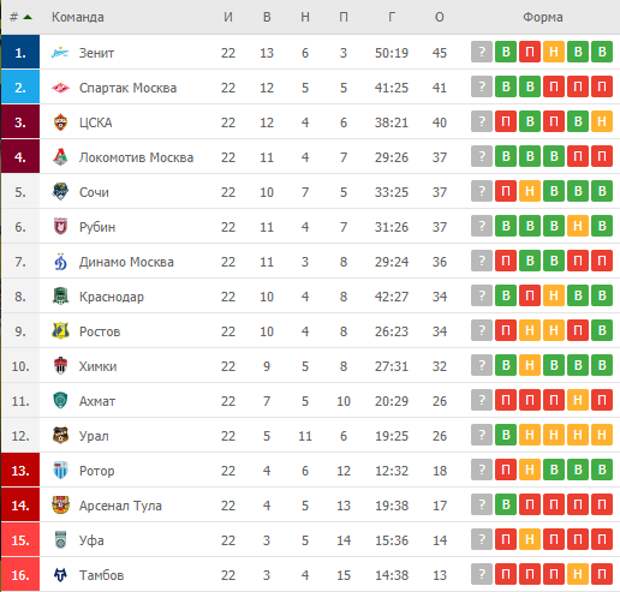Click the Локомотив Москва logo

[60, 157]
